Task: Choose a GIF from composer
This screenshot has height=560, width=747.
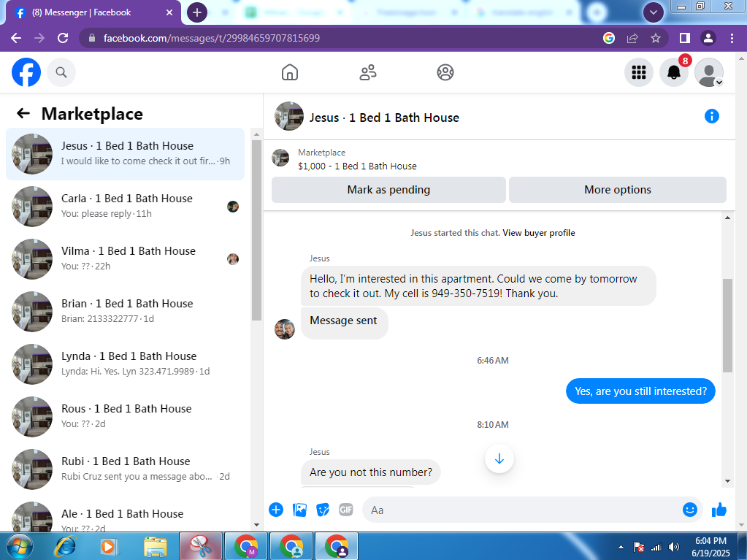Action: (346, 510)
